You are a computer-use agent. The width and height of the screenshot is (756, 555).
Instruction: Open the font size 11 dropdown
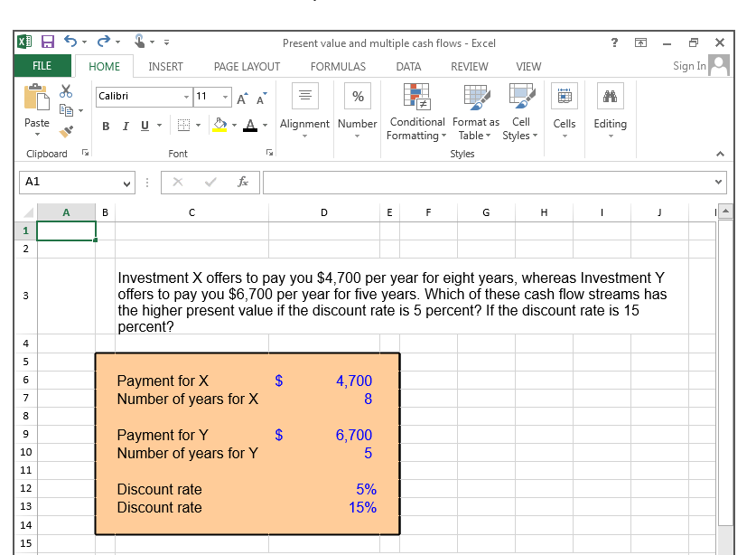point(225,97)
